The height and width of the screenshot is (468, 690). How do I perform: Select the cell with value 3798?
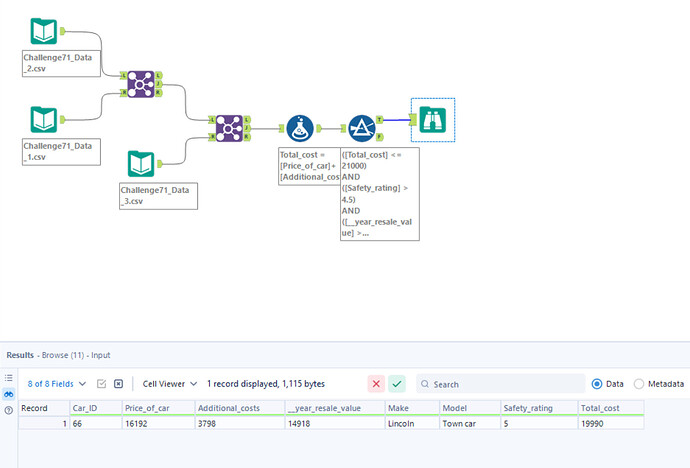(x=240, y=424)
